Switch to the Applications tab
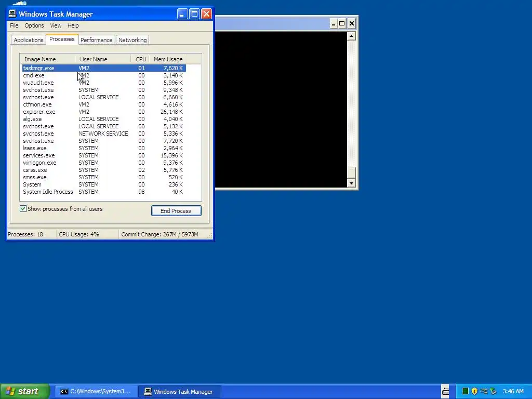The width and height of the screenshot is (532, 399). pyautogui.click(x=29, y=40)
